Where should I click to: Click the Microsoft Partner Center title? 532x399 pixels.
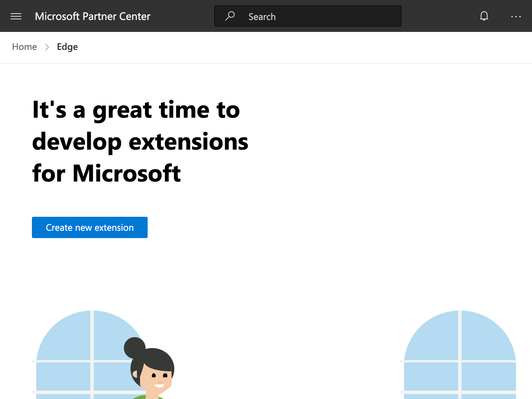(x=92, y=16)
